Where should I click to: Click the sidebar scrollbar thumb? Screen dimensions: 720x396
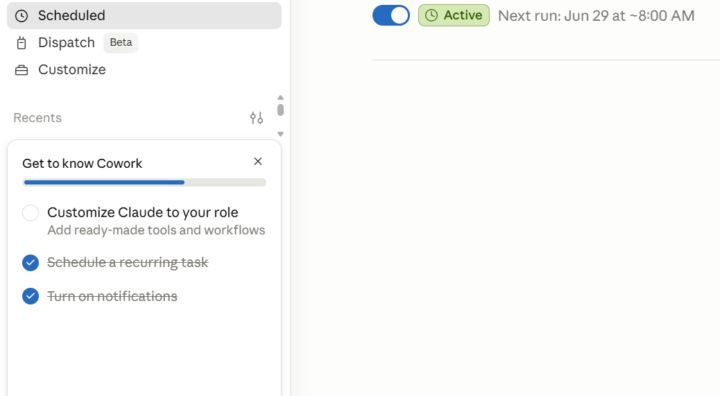coord(281,110)
